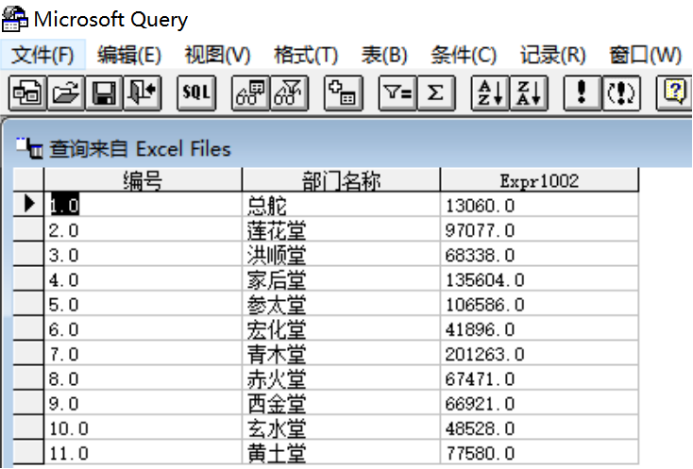This screenshot has width=693, height=469.
Task: Click the cell 77580.0
Action: click(x=539, y=452)
